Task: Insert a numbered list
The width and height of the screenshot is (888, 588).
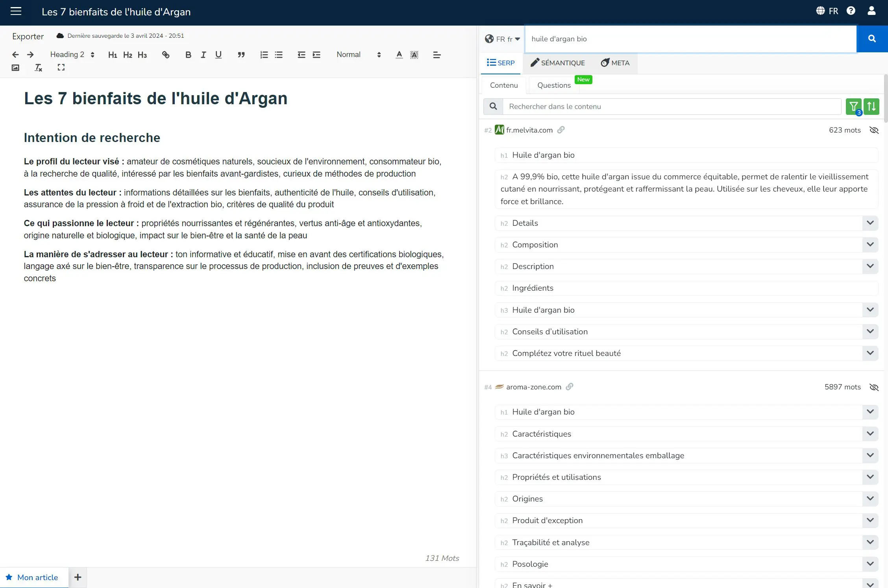Action: tap(264, 55)
